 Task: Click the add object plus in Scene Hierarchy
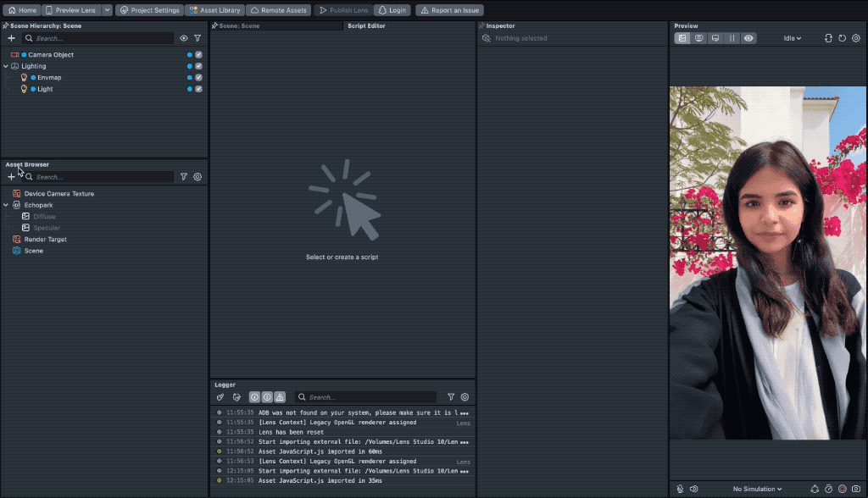point(11,38)
